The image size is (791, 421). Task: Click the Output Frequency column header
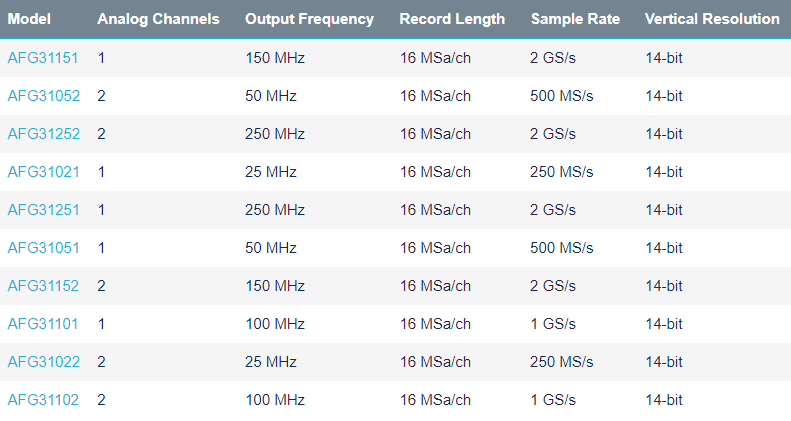[x=309, y=19]
